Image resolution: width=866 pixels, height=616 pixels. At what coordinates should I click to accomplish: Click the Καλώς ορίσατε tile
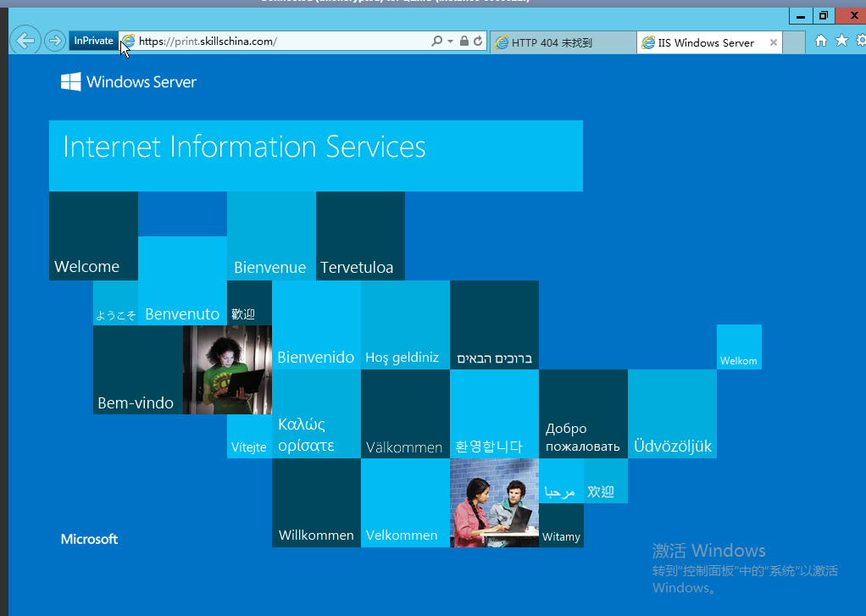[316, 413]
